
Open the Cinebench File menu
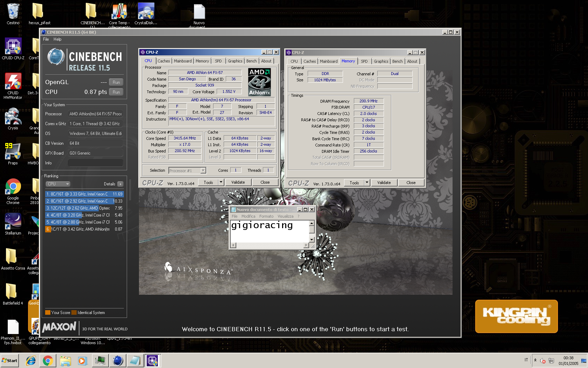46,39
